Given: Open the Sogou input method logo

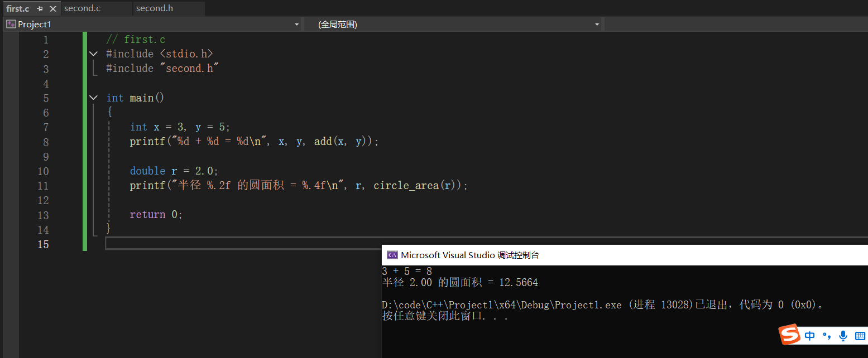Looking at the screenshot, I should click(x=789, y=335).
